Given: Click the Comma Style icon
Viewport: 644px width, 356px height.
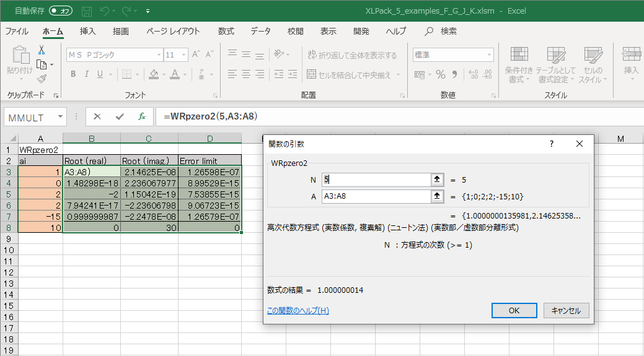Looking at the screenshot, I should [455, 74].
